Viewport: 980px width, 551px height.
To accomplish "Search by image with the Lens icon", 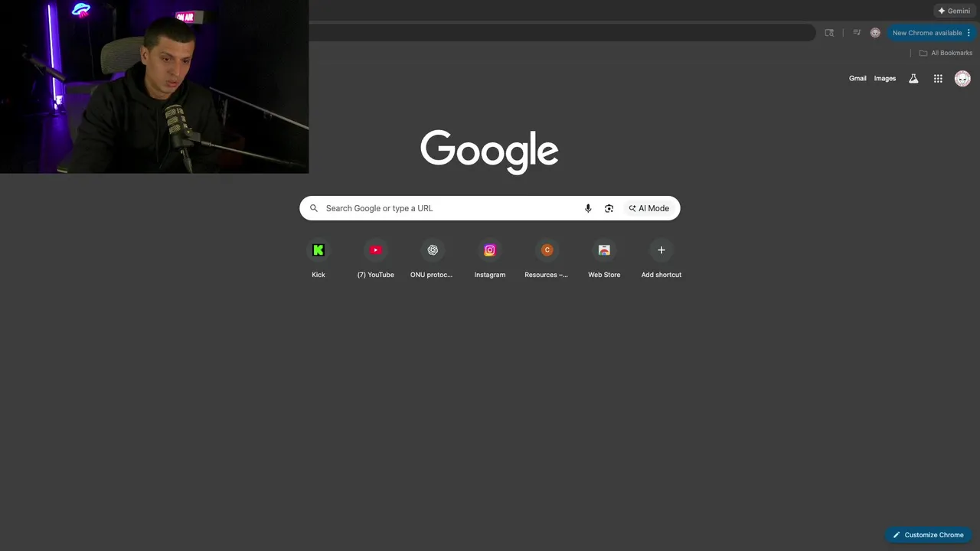I will click(x=609, y=208).
